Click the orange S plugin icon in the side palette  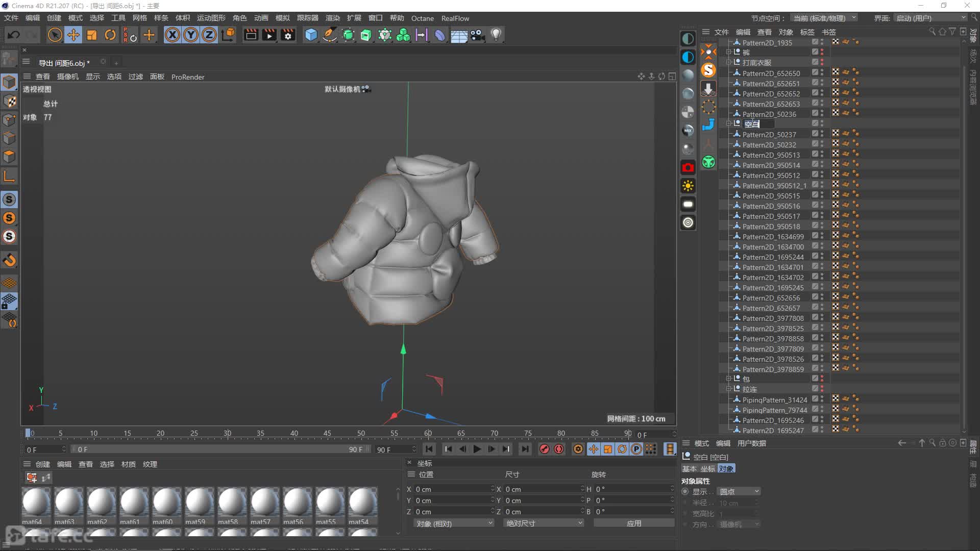[708, 69]
